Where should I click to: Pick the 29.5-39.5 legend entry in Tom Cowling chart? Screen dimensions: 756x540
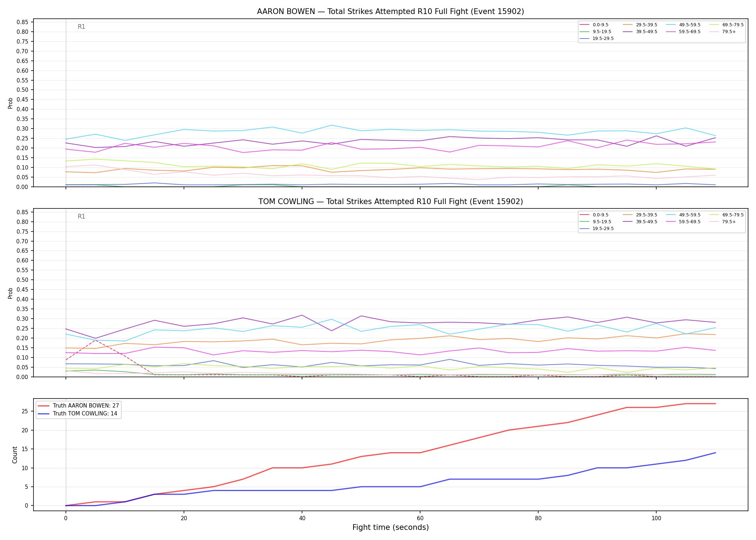click(640, 215)
